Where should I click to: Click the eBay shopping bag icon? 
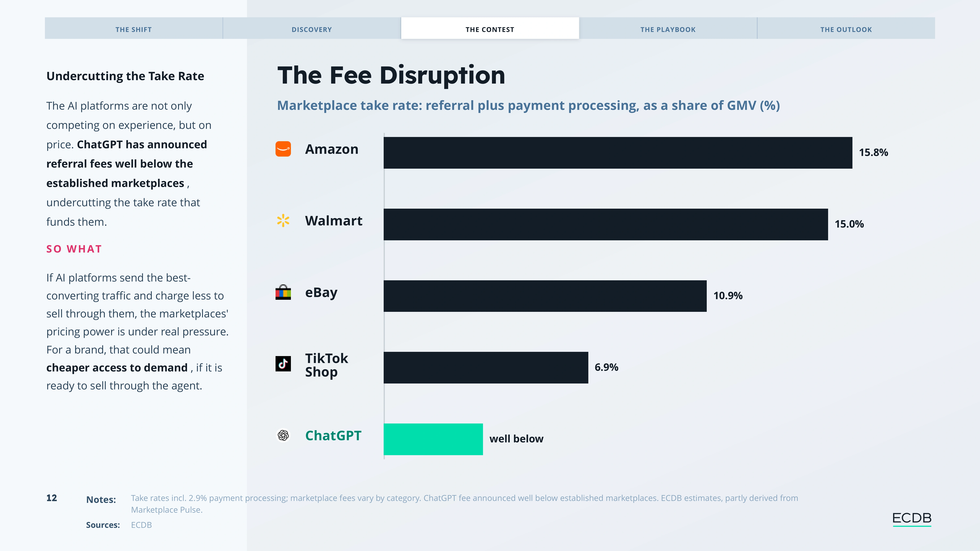click(283, 292)
